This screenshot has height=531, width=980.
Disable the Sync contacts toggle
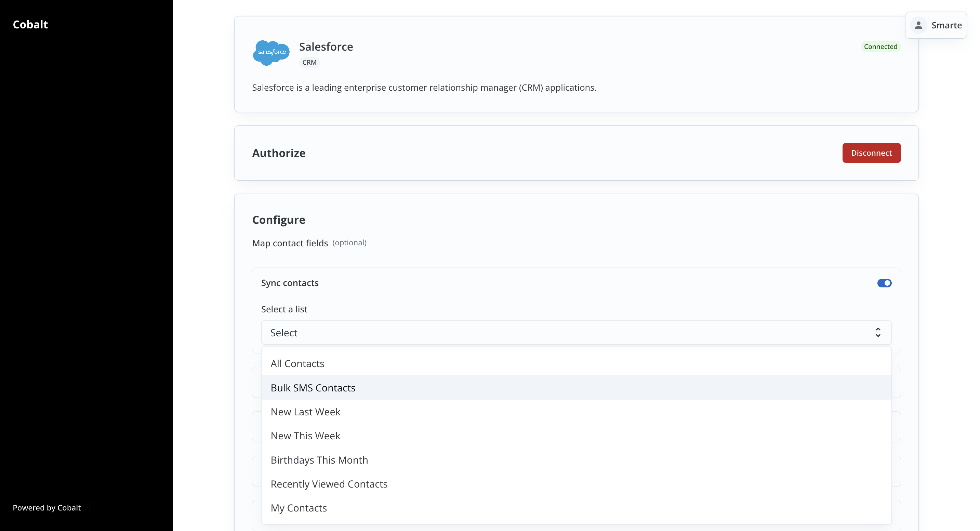pyautogui.click(x=884, y=283)
